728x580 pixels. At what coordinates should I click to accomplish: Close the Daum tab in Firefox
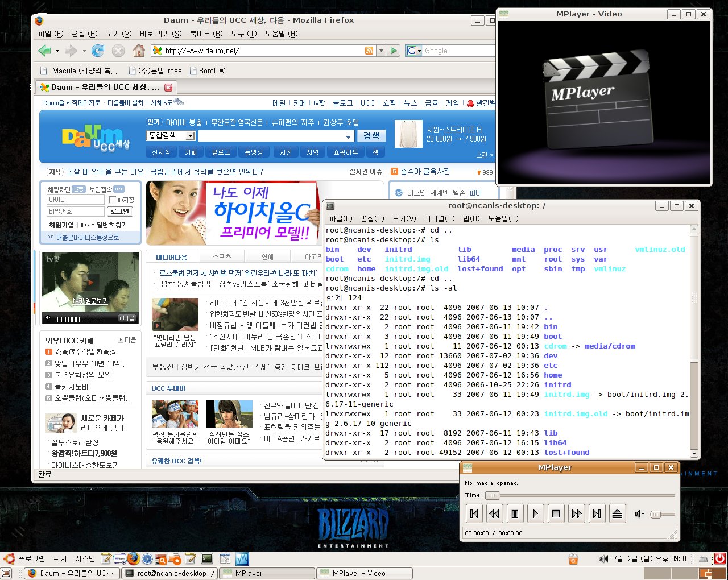click(168, 88)
